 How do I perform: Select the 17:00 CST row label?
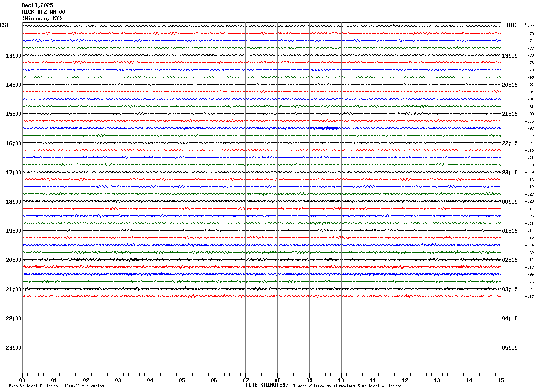13,173
